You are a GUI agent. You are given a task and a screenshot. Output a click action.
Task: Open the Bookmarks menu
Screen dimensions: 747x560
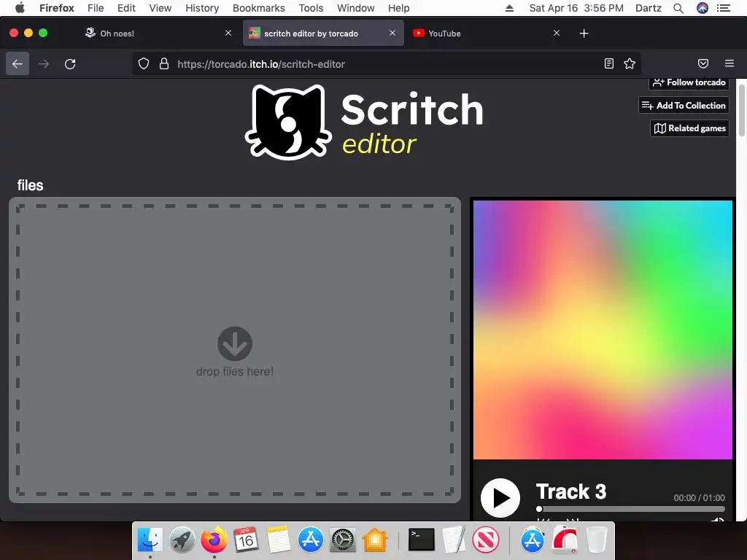(x=259, y=8)
